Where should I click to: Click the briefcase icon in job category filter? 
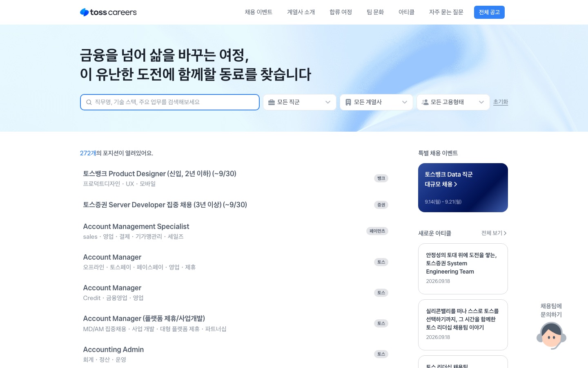[x=272, y=102]
